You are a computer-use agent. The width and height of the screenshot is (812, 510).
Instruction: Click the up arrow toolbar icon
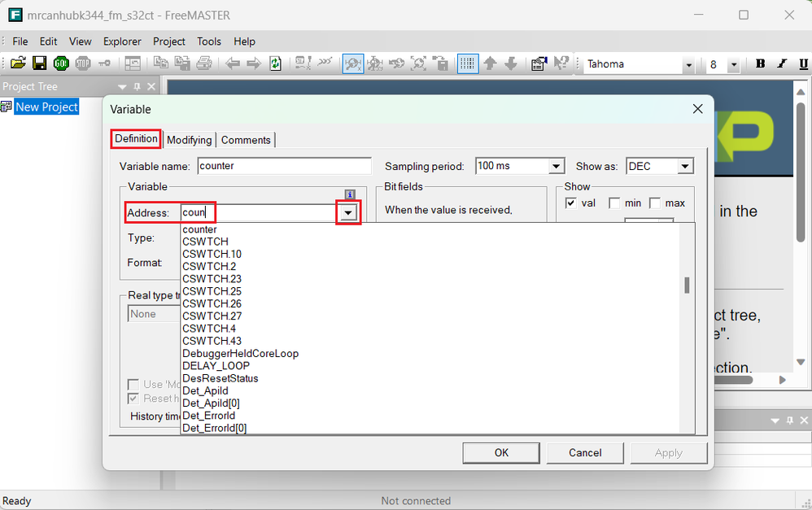point(490,63)
